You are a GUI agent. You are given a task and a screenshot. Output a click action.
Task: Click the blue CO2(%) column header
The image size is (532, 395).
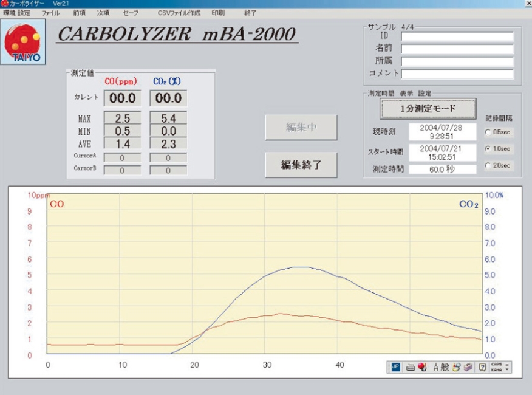click(167, 81)
